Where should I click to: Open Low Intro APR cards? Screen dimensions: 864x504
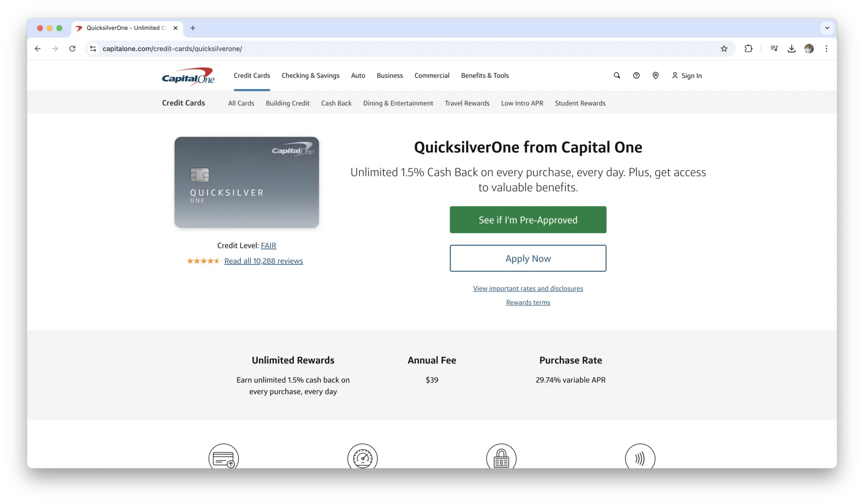[522, 103]
